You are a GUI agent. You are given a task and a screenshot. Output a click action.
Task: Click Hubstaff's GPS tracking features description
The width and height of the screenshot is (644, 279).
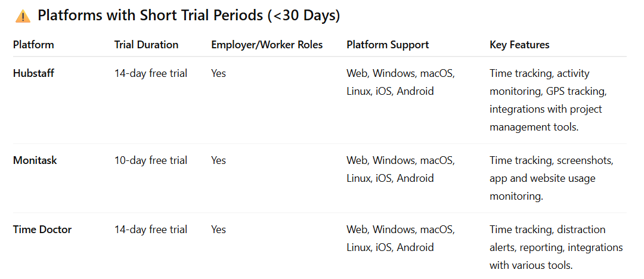pyautogui.click(x=549, y=100)
